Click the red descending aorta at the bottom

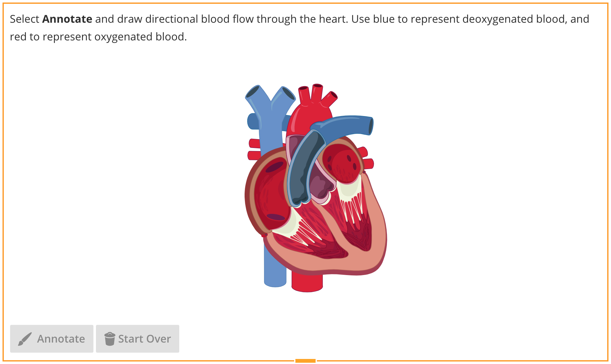[307, 282]
